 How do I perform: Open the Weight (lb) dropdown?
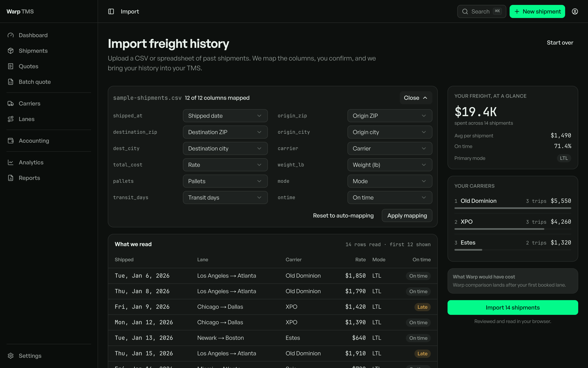pyautogui.click(x=390, y=165)
